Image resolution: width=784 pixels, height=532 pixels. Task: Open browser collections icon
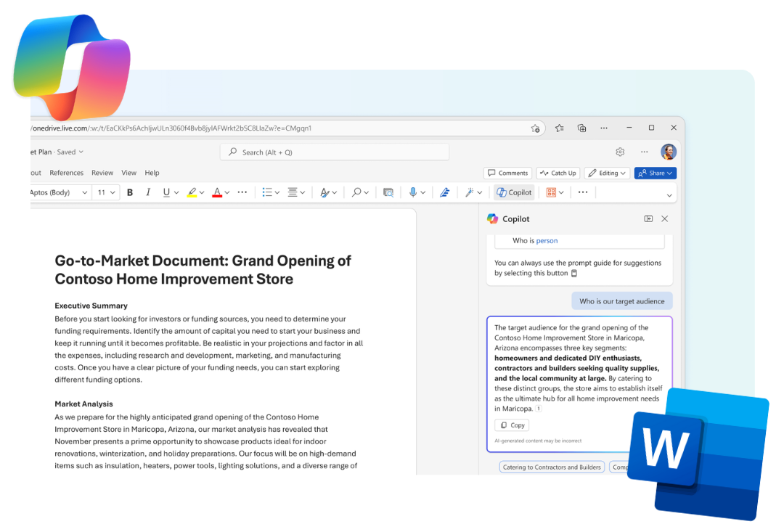[x=582, y=128]
